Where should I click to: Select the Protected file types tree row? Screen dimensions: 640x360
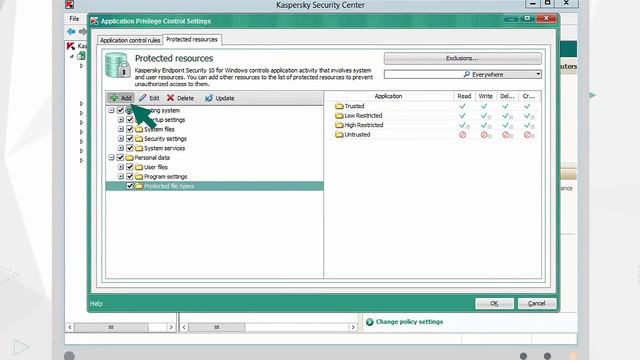[214, 186]
